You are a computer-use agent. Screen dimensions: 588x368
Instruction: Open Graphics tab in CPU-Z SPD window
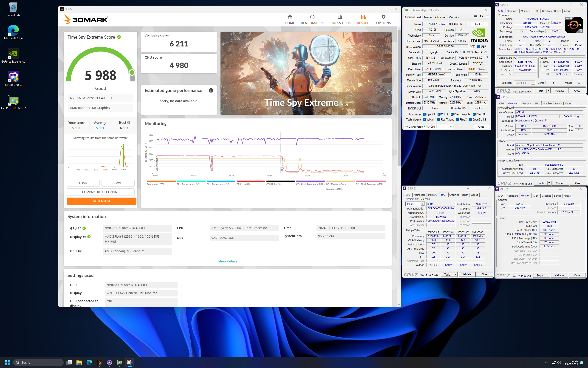(454, 195)
